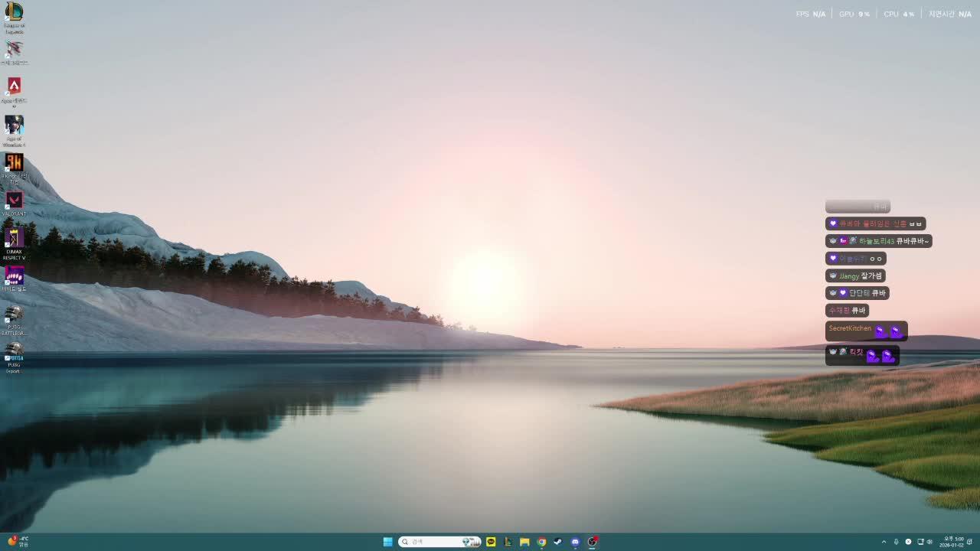This screenshot has width=980, height=551.
Task: Launch PUBG BATTLEGROUNDS desktop shortcut
Action: [14, 315]
